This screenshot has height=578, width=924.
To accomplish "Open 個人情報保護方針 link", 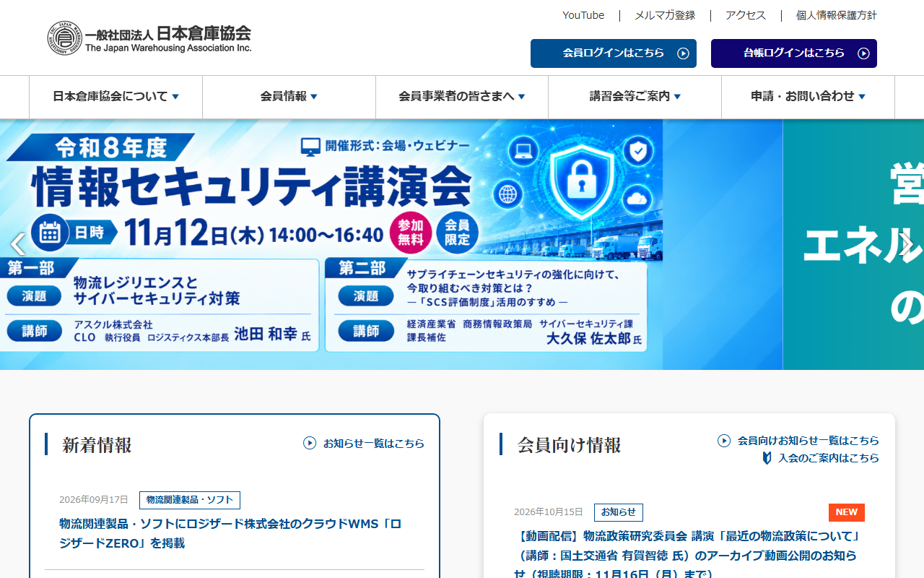I will tap(836, 15).
